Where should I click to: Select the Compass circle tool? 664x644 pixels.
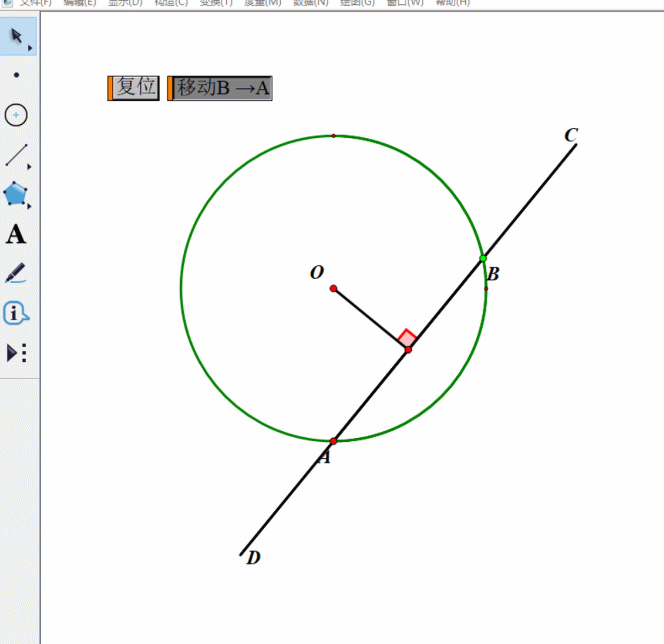[16, 115]
